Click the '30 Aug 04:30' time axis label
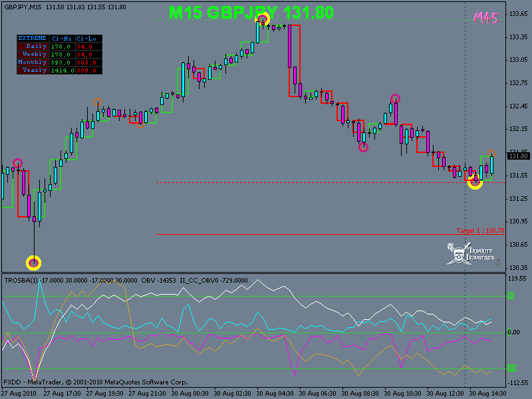 point(275,394)
